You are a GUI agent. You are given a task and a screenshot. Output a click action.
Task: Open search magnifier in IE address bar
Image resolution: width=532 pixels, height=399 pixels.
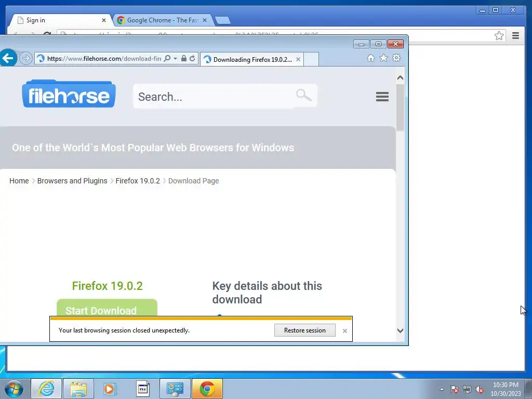click(x=167, y=58)
